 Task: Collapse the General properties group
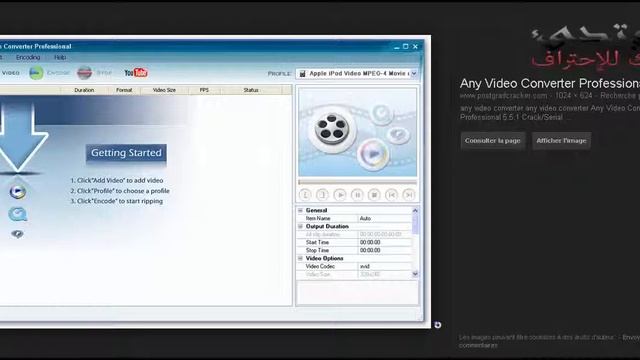301,210
